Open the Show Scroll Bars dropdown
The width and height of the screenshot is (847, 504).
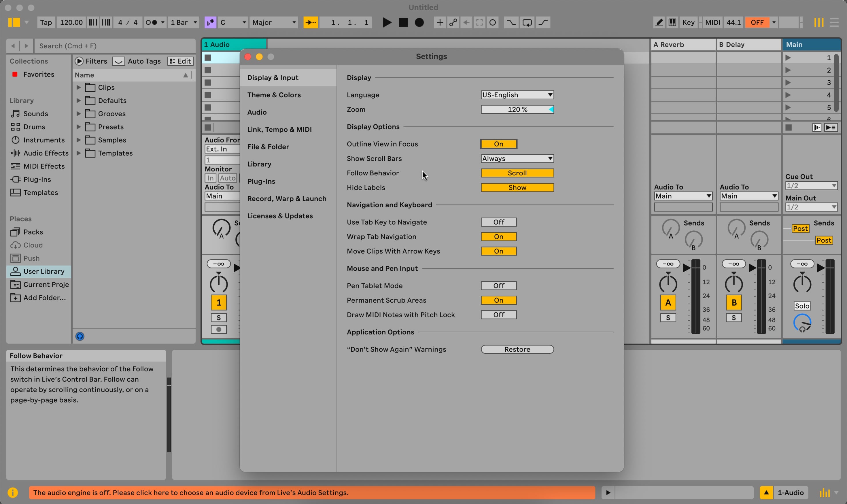pyautogui.click(x=517, y=158)
